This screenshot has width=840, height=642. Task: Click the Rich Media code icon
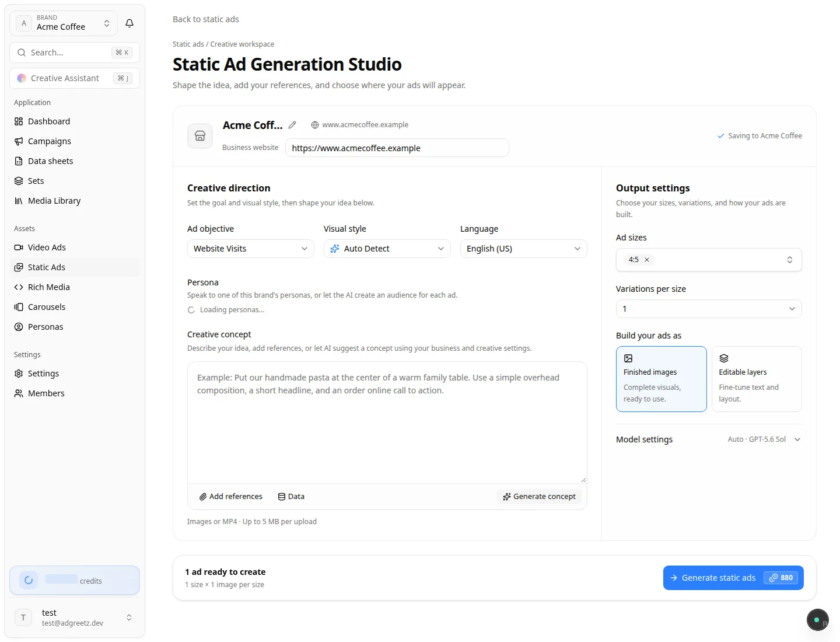pos(19,287)
